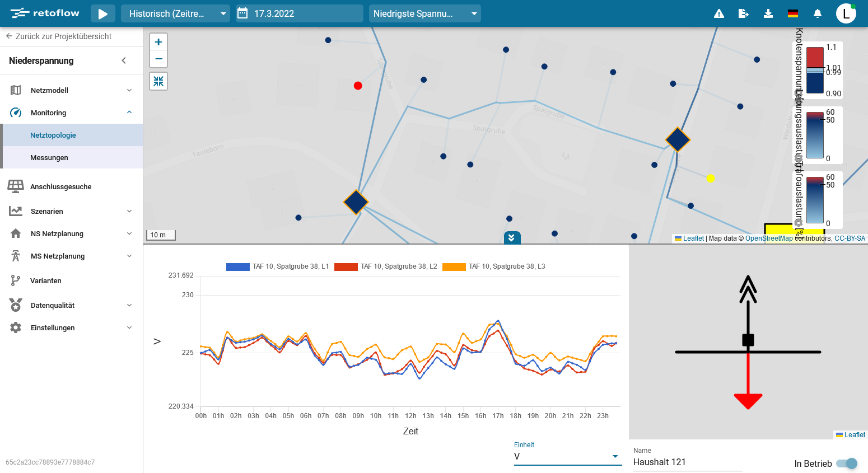Click the export file icon
The width and height of the screenshot is (868, 473).
coord(744,13)
